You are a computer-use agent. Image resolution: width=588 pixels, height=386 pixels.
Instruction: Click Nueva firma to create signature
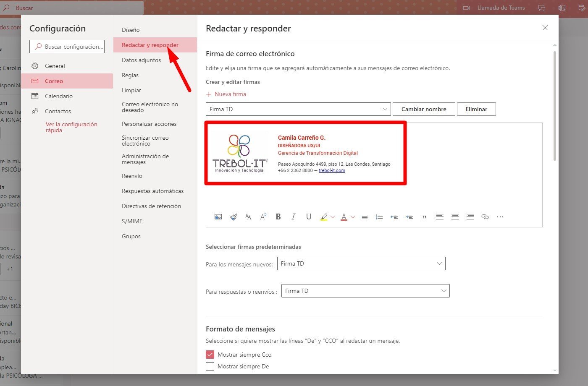coord(226,94)
